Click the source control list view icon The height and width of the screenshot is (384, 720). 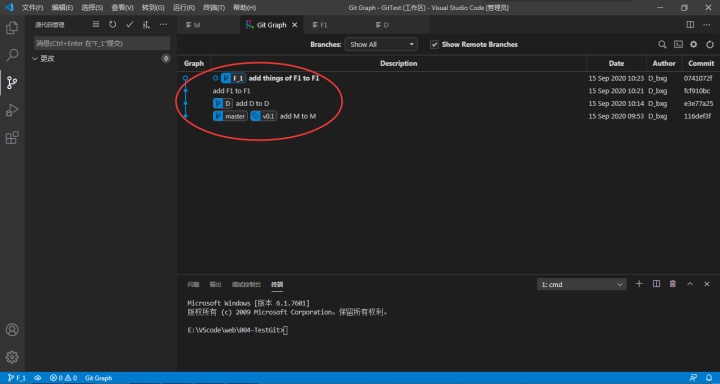coord(96,25)
